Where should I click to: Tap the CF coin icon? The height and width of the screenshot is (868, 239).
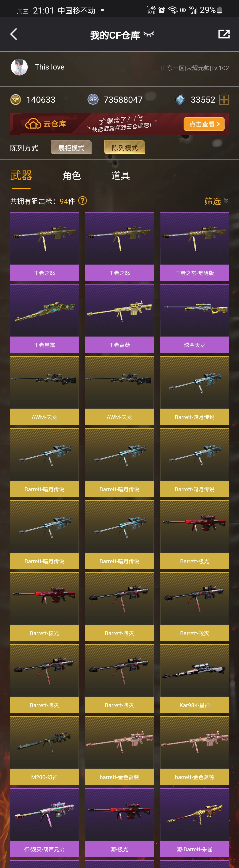point(15,100)
